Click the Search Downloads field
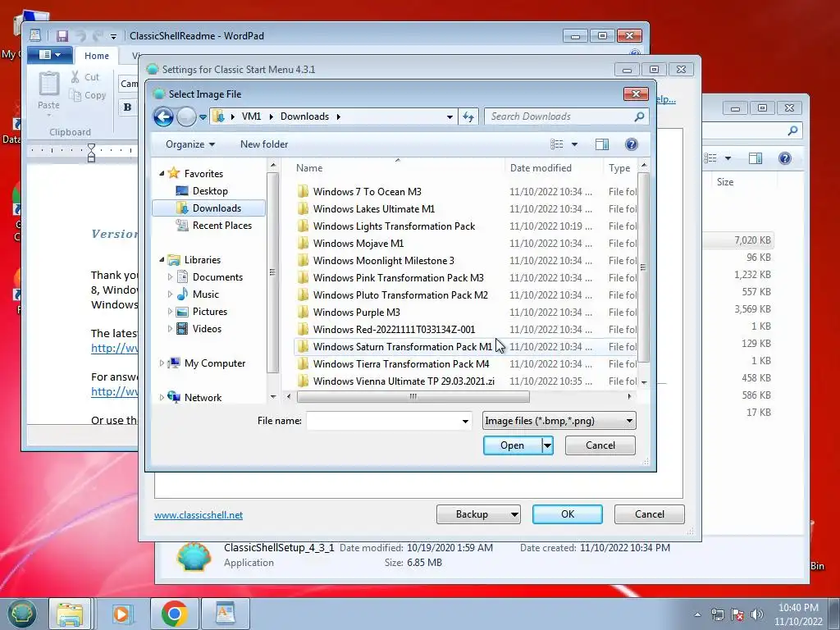The width and height of the screenshot is (840, 630). (560, 116)
